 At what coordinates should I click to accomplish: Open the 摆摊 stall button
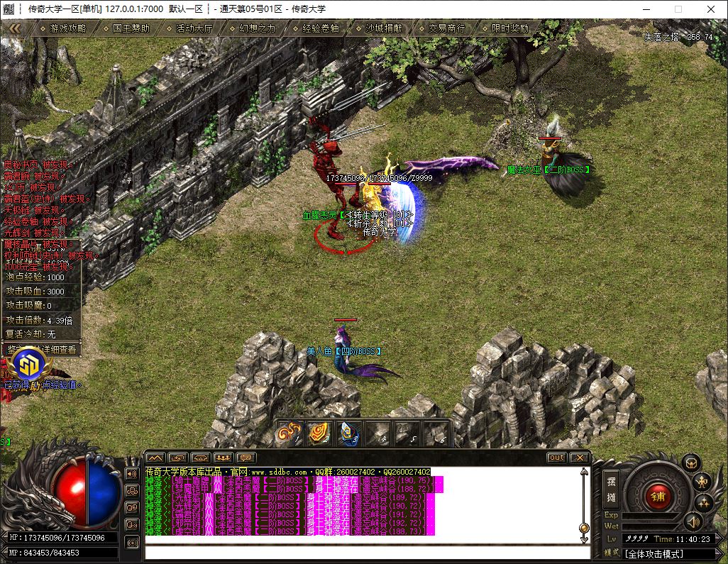coord(612,490)
